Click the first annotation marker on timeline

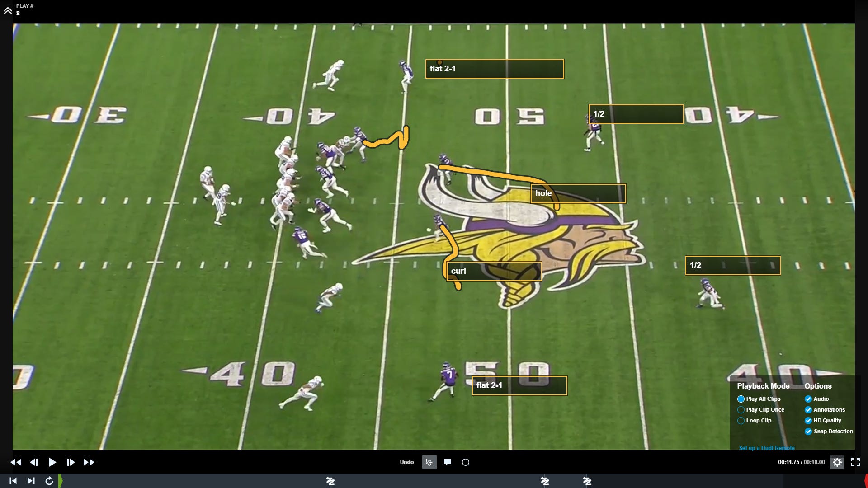click(330, 481)
